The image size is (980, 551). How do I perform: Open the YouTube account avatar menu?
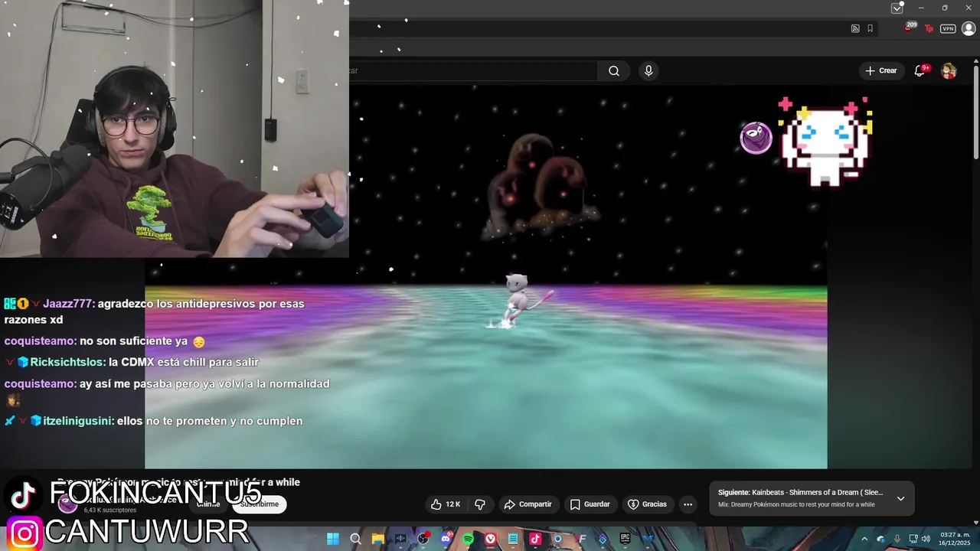(x=949, y=70)
